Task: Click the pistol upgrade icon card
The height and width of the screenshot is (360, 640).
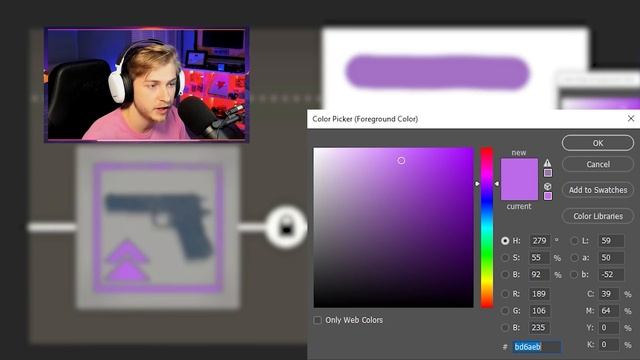Action: pos(158,227)
